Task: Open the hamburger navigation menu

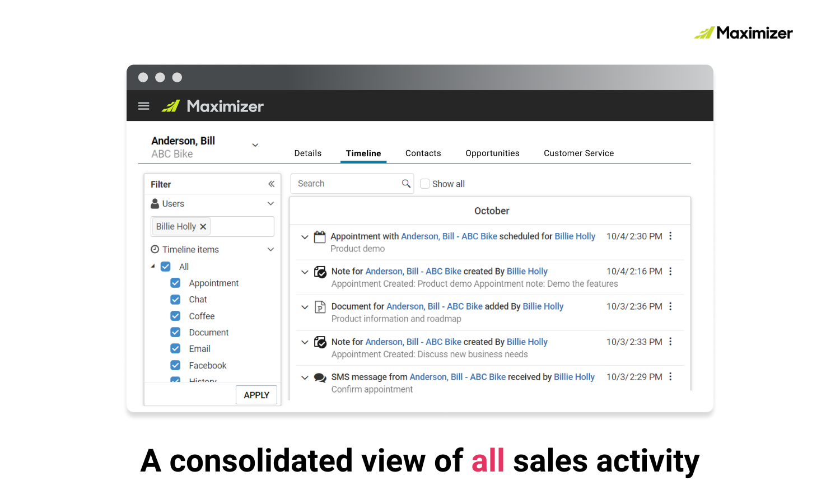Action: tap(143, 106)
